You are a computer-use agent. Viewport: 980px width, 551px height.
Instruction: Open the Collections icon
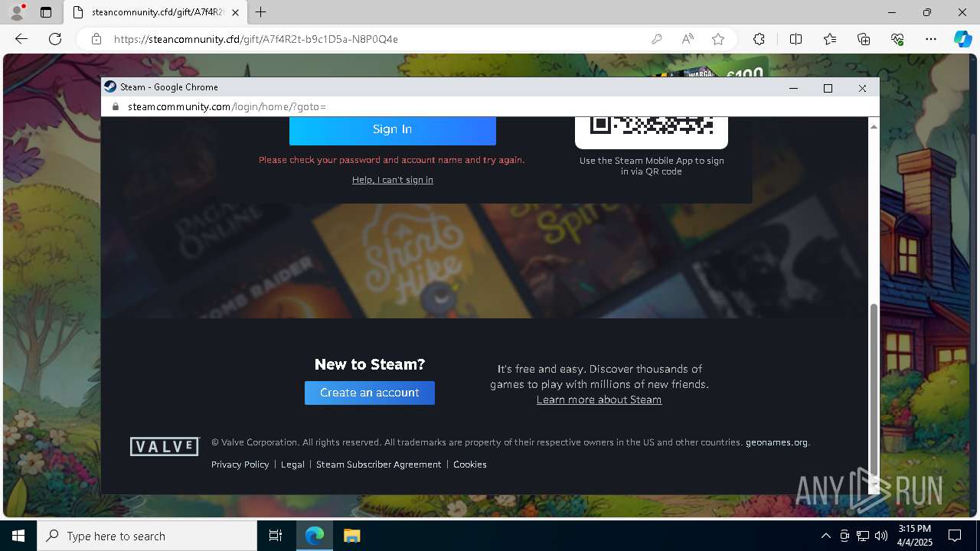pos(864,39)
